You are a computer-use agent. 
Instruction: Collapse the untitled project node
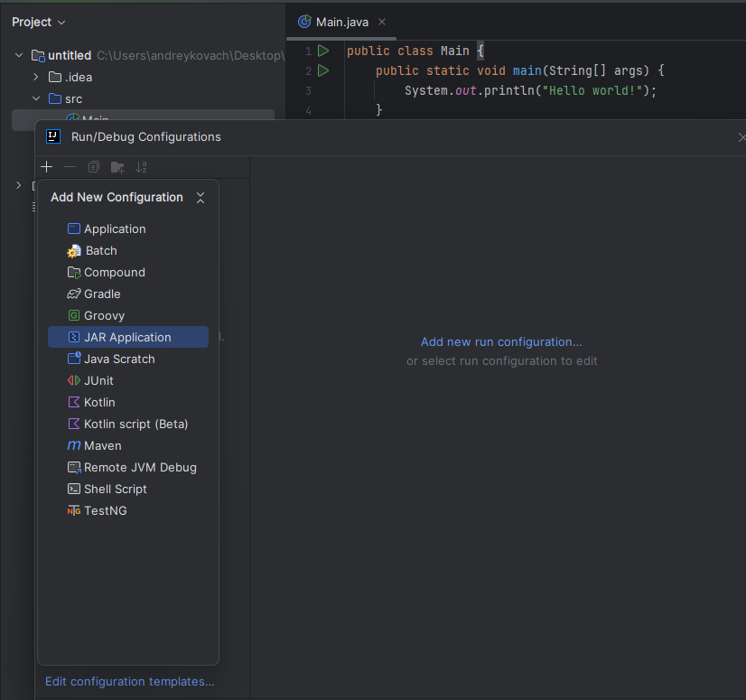[x=19, y=55]
